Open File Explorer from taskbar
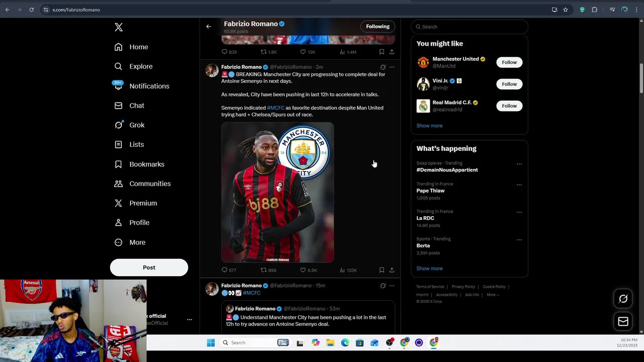Viewport: 644px width, 362px height. coord(330,343)
